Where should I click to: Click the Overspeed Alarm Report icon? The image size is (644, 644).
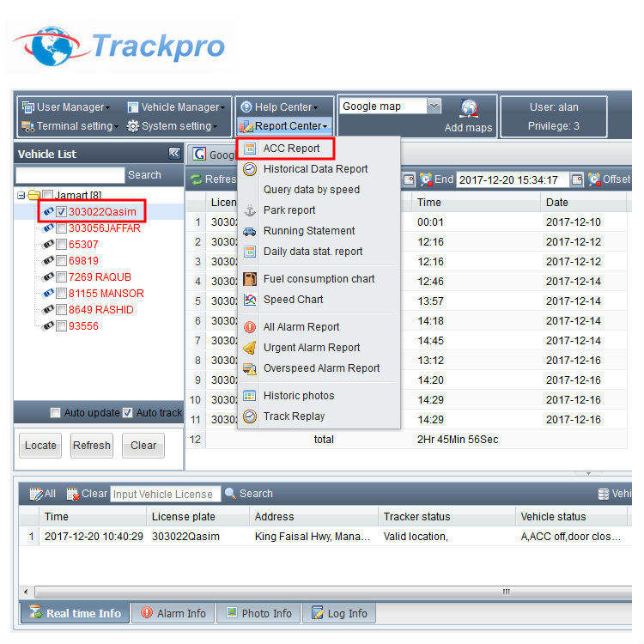250,368
